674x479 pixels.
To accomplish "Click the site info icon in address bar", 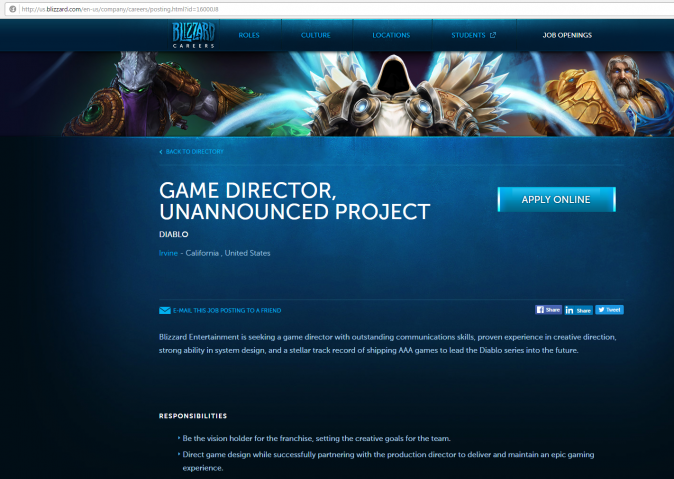I will [12, 9].
